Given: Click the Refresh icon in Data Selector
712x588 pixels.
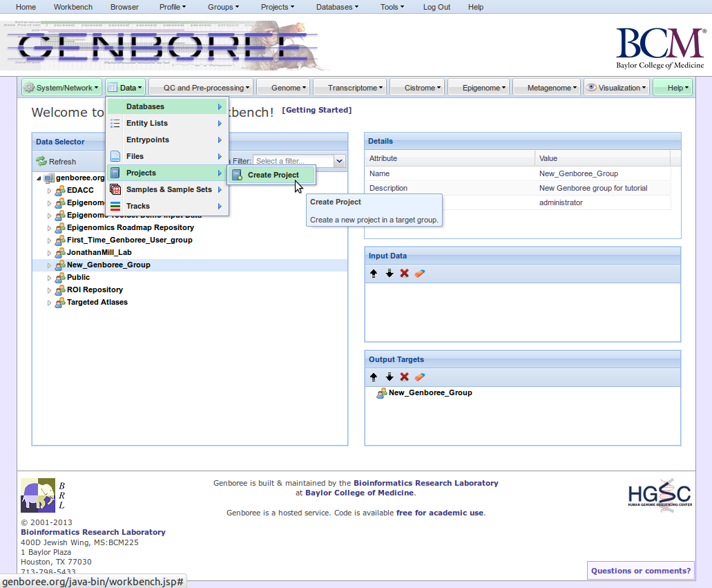Looking at the screenshot, I should pos(41,162).
